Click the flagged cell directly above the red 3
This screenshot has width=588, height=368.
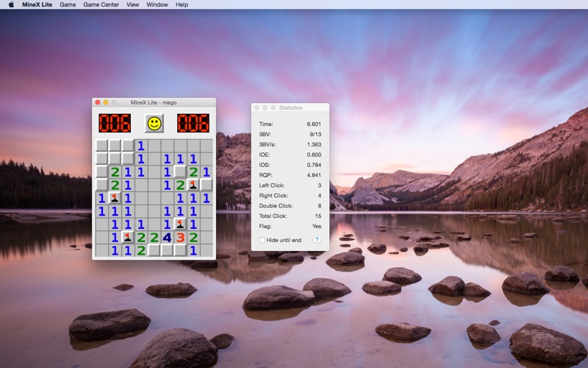coord(180,224)
